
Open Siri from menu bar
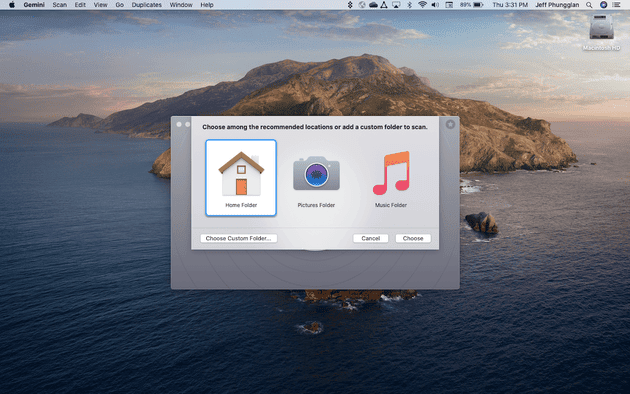pyautogui.click(x=603, y=5)
